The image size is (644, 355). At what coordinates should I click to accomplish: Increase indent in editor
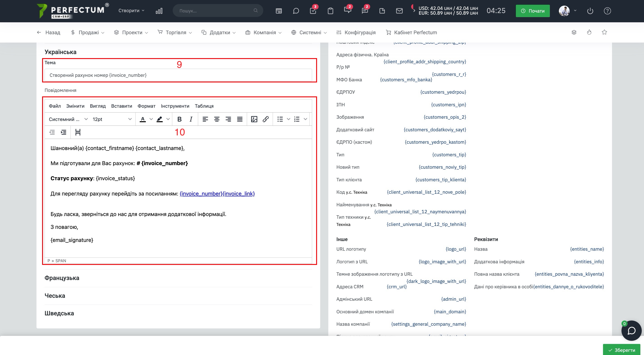[x=63, y=132]
